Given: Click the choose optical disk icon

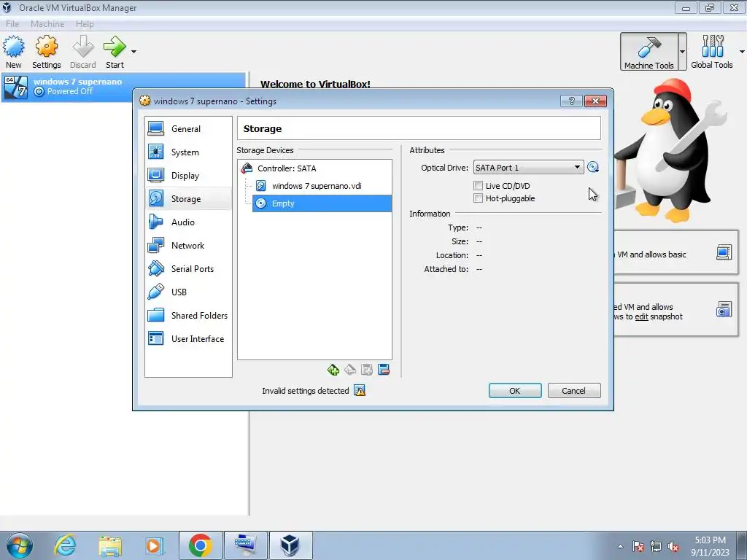Looking at the screenshot, I should coord(592,167).
